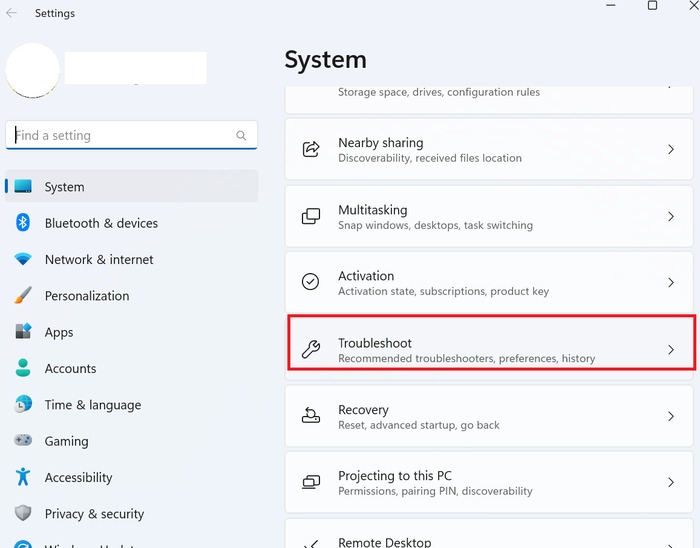Click 'Reset, advanced startup, go back' text
This screenshot has height=548, width=700.
pyautogui.click(x=419, y=425)
